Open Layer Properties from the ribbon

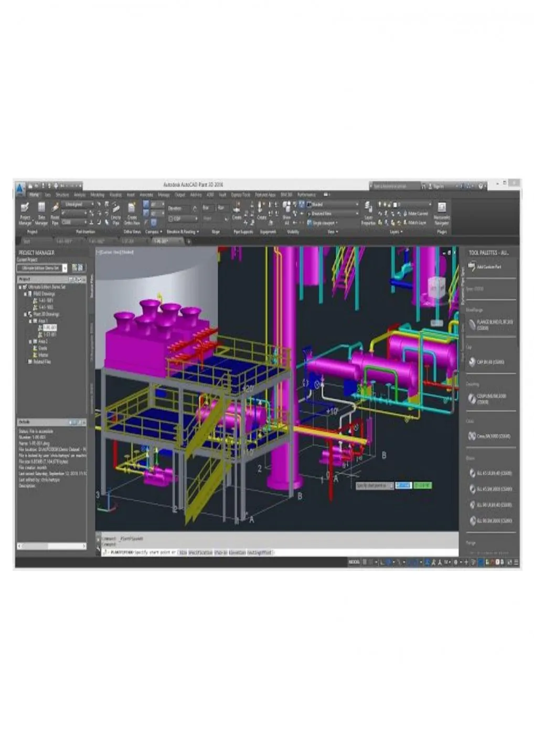pyautogui.click(x=368, y=210)
